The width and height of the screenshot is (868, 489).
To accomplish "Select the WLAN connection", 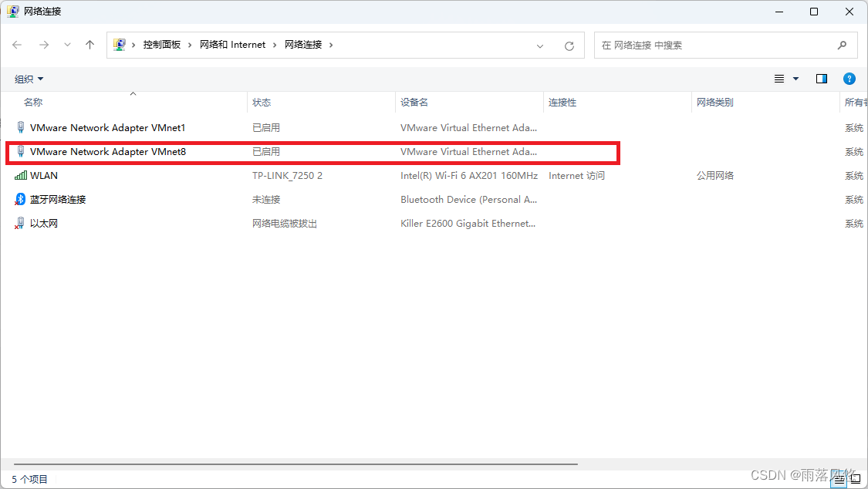I will 44,175.
